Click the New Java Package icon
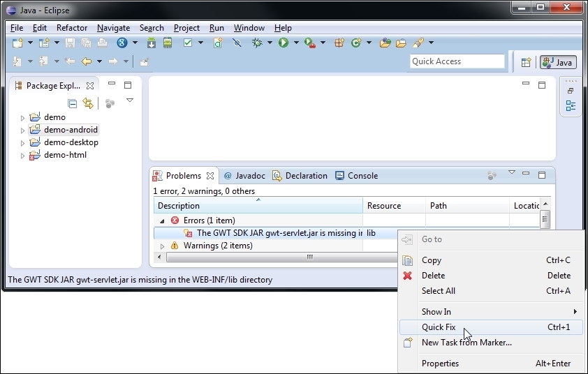Viewport: 588px width, 374px height. point(339,43)
